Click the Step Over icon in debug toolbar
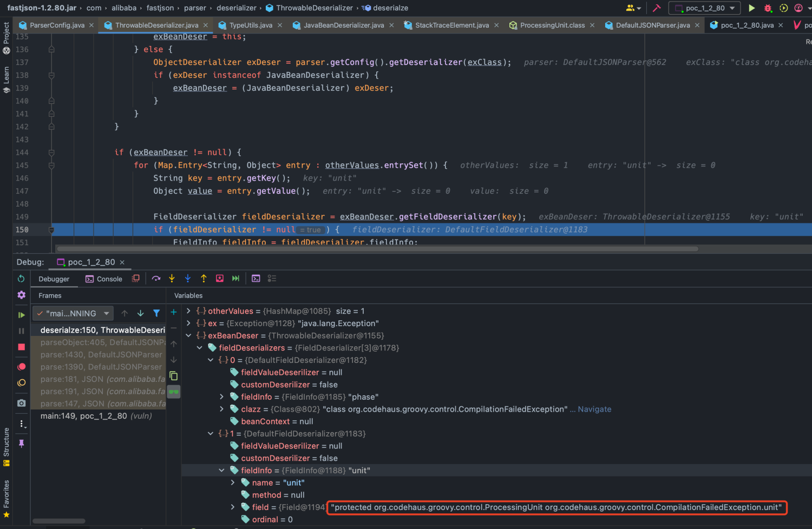Image resolution: width=812 pixels, height=529 pixels. coord(156,278)
